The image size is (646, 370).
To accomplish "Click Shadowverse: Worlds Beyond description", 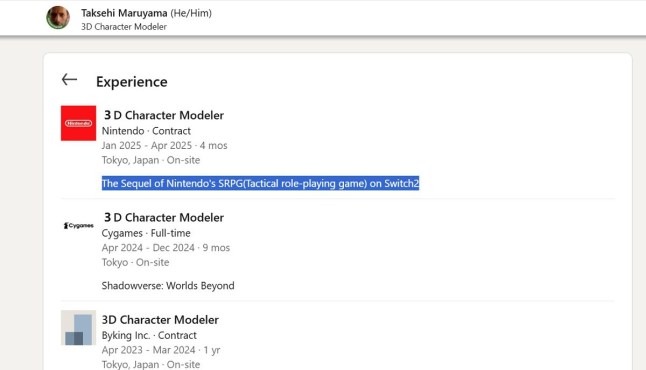I will point(168,286).
